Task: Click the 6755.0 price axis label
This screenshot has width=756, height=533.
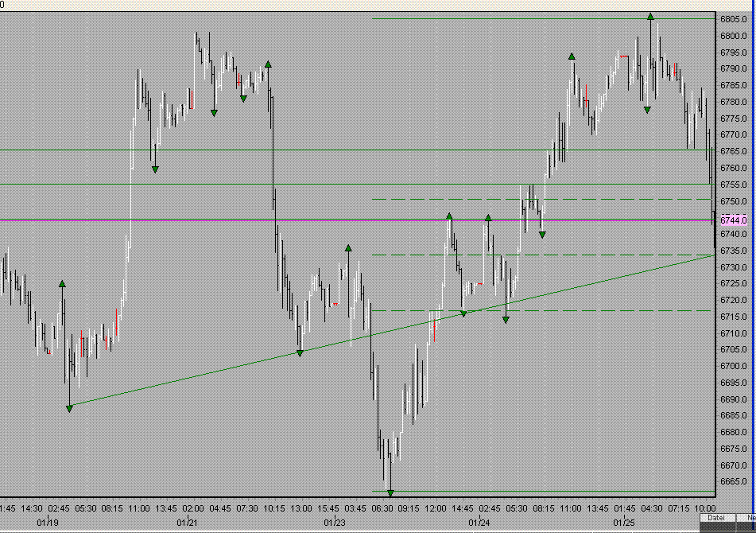Action: pyautogui.click(x=733, y=185)
